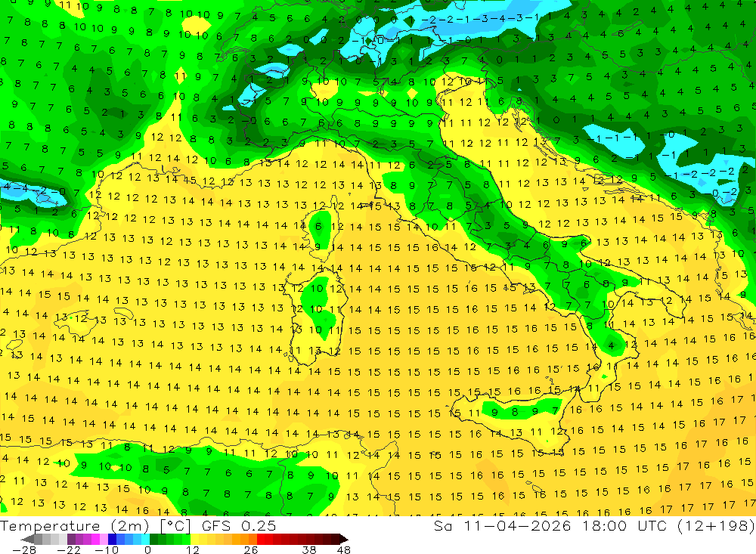Click the "0" label under the color scale

coord(147,549)
